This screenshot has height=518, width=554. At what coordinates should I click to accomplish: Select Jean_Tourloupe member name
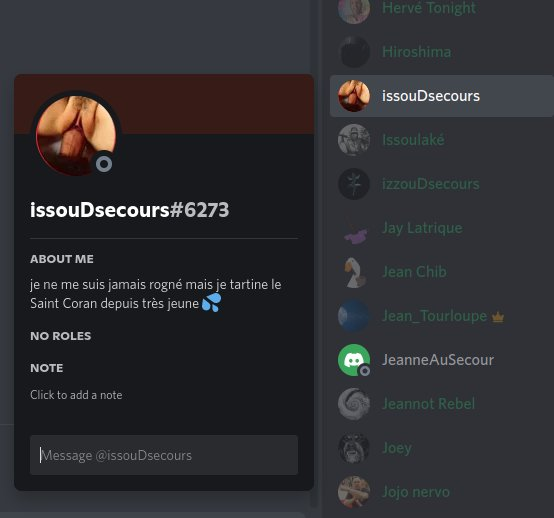[x=435, y=316]
